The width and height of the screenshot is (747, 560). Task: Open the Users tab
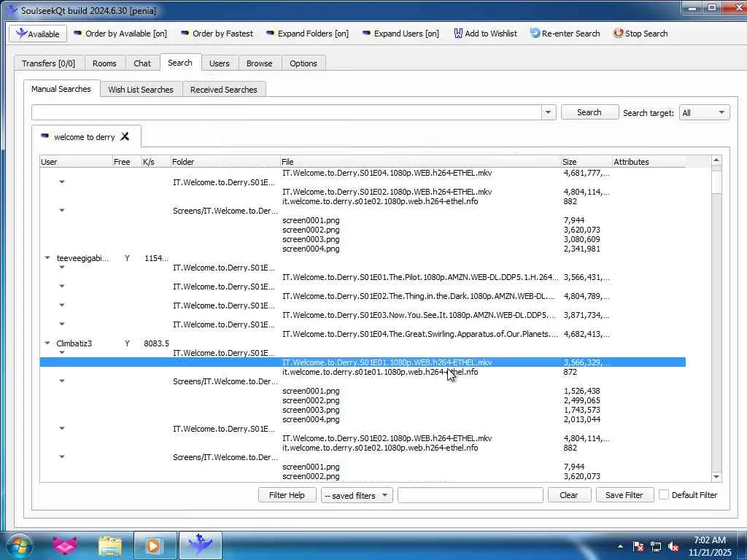pos(219,63)
